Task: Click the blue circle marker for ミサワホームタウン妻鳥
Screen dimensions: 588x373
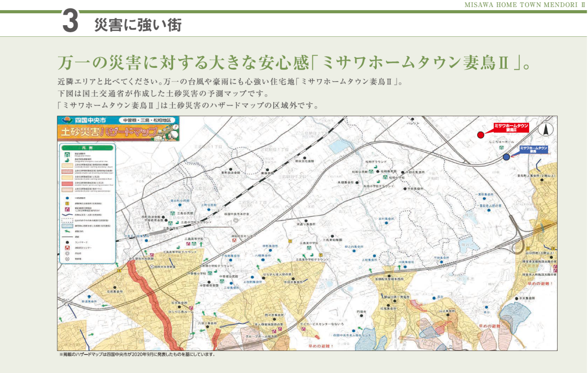Action: (506, 157)
